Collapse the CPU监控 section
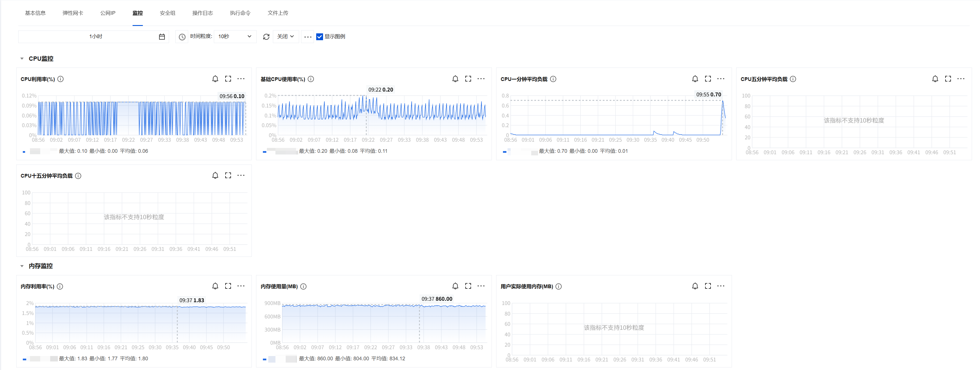 22,58
